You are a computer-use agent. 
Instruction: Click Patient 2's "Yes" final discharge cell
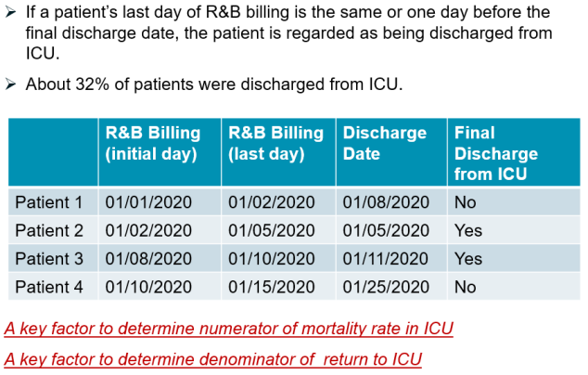pos(468,230)
